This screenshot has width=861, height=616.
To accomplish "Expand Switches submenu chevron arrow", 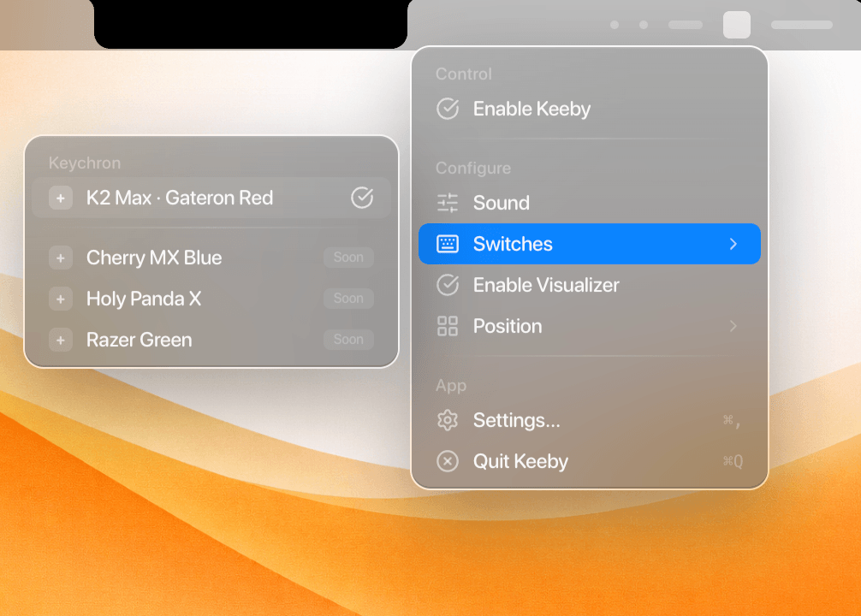I will [x=733, y=244].
